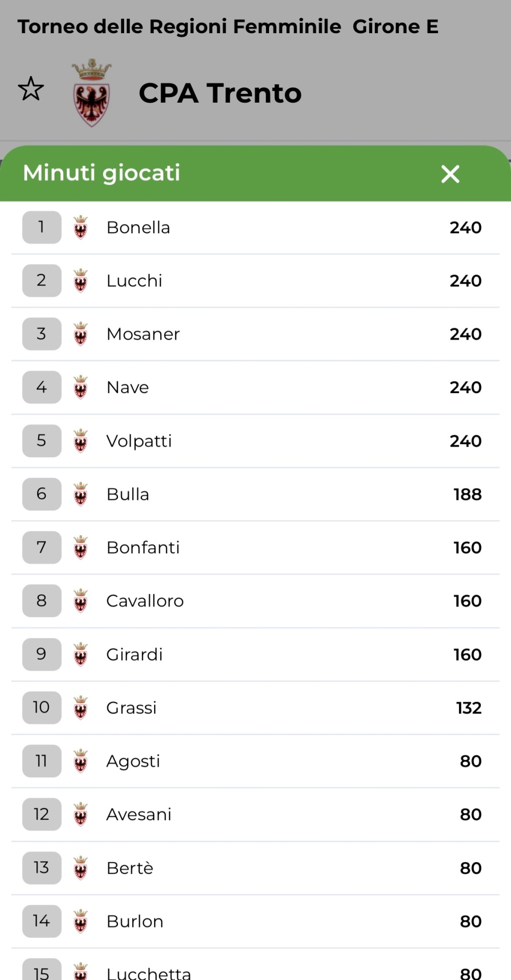Screen dimensions: 511x980
Task: Tap the team crest beside Bonella
Action: pyautogui.click(x=81, y=228)
